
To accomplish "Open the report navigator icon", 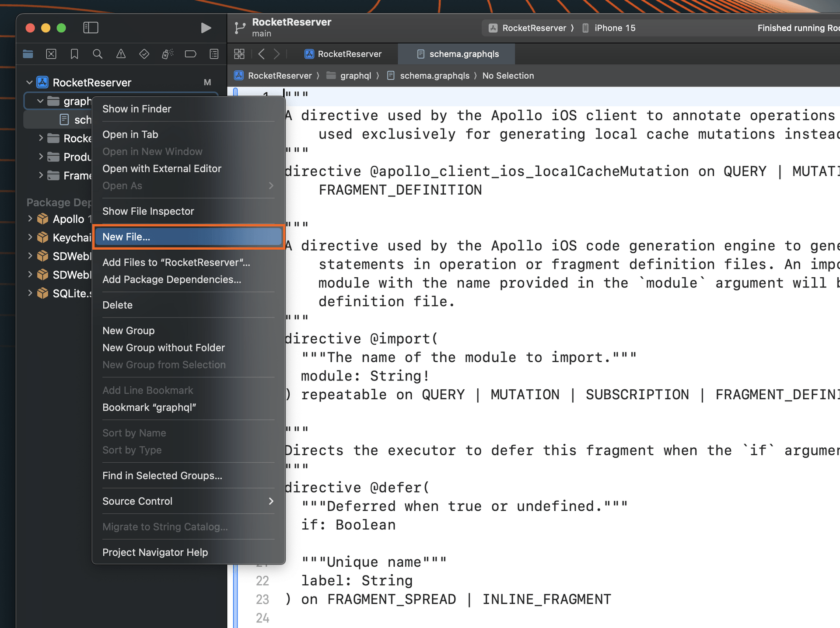I will pyautogui.click(x=214, y=54).
